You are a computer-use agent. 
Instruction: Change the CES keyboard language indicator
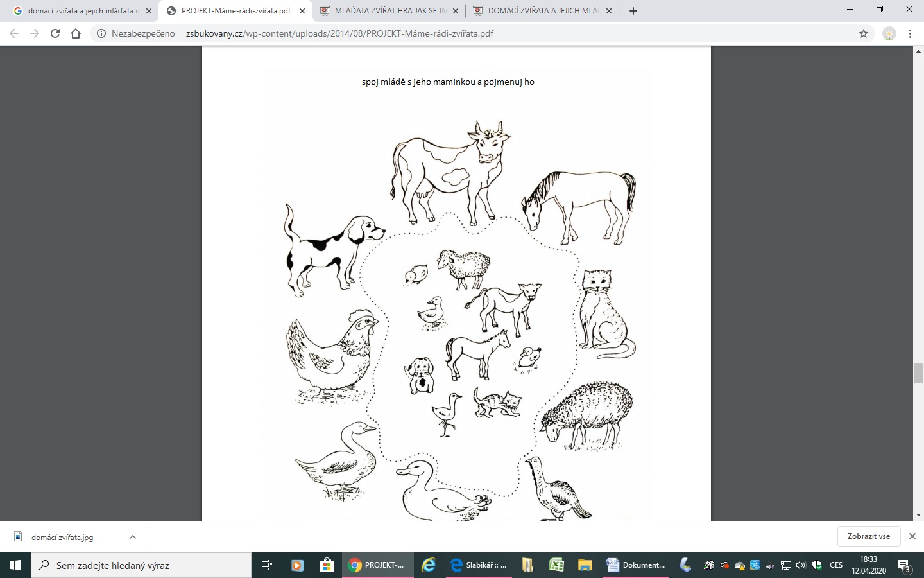click(836, 565)
